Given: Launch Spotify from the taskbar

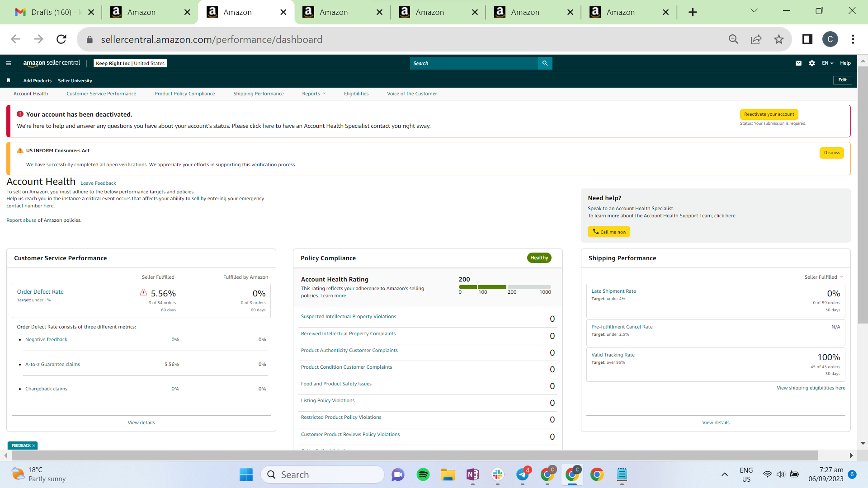Looking at the screenshot, I should click(x=423, y=474).
